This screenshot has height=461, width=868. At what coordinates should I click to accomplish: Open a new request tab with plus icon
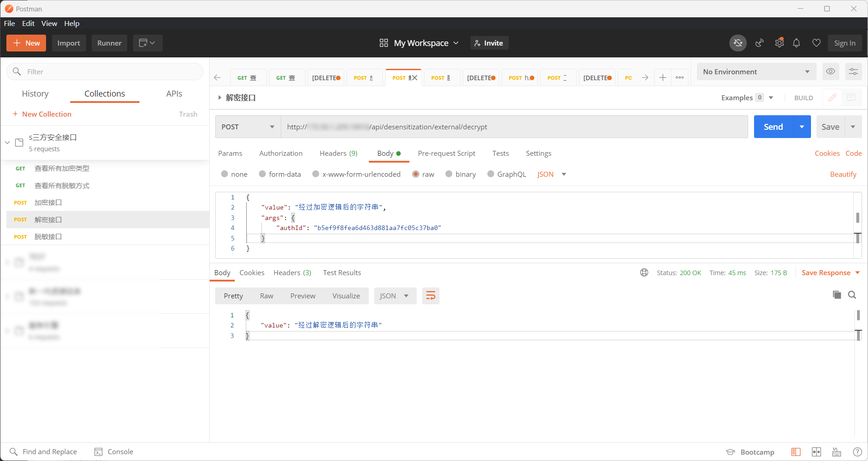tap(663, 78)
